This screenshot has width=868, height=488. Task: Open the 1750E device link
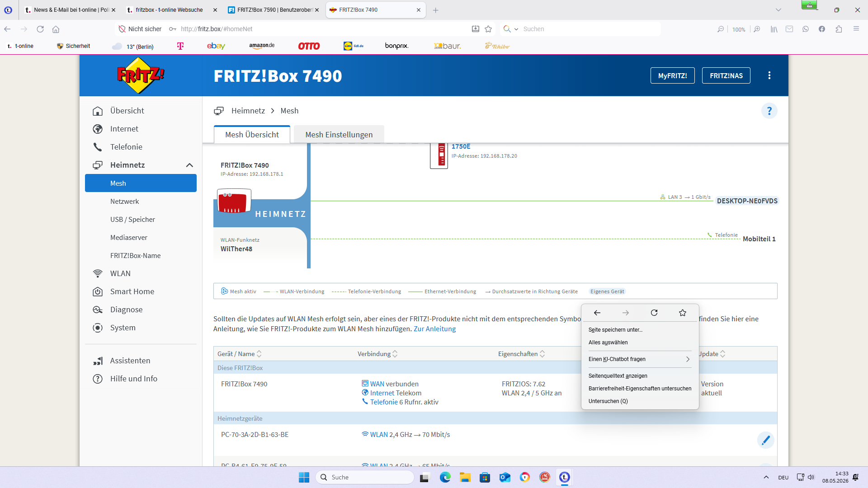(461, 146)
